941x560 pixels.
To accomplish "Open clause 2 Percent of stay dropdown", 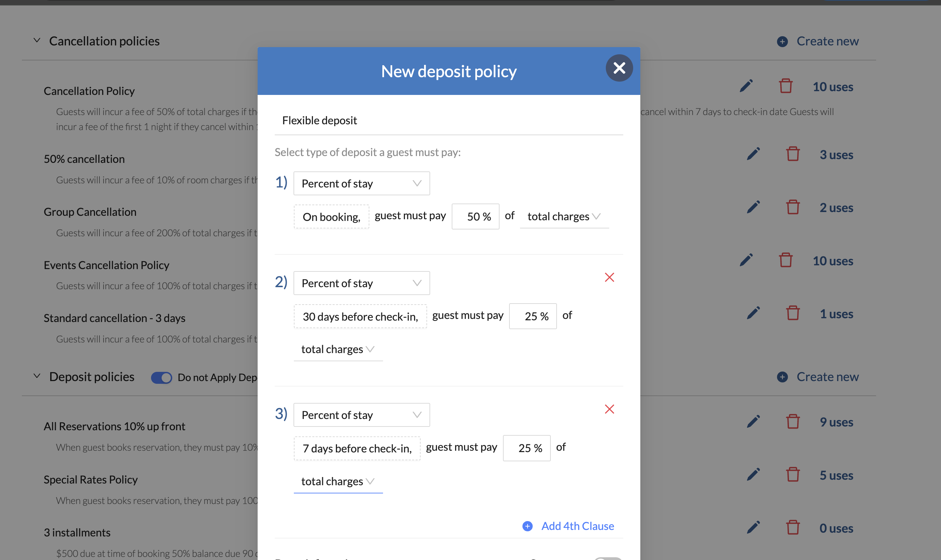I will [x=362, y=283].
